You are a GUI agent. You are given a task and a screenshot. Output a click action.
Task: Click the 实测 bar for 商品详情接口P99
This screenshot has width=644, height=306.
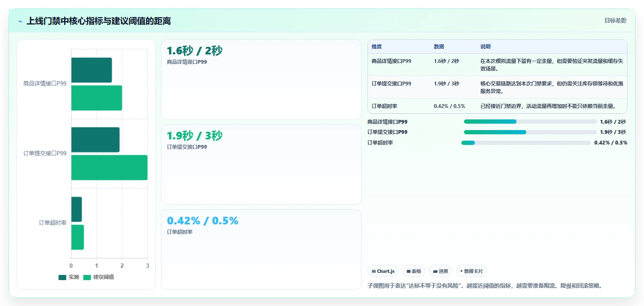[x=91, y=70]
